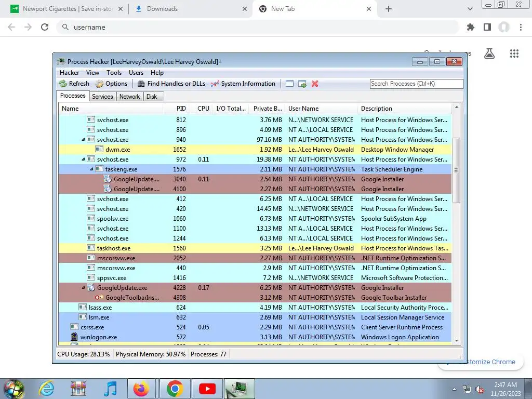The image size is (532, 399).
Task: Collapse taskeng.exe tree node
Action: (91, 169)
